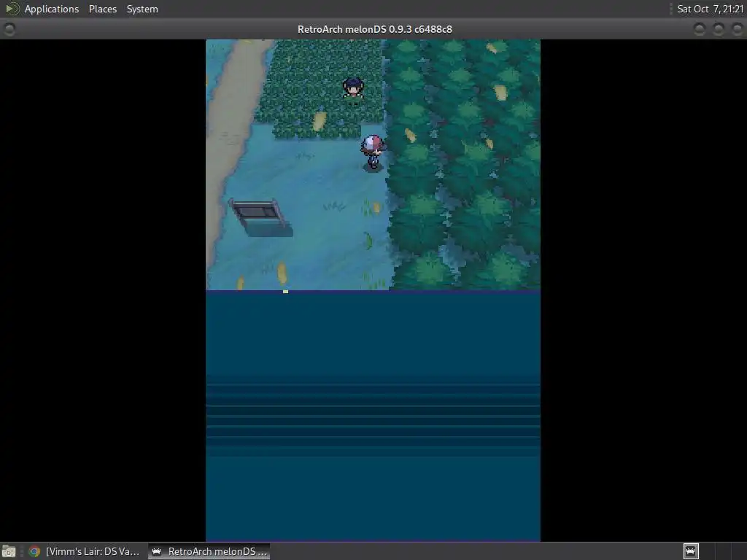Close the RetroArch window

tap(737, 29)
